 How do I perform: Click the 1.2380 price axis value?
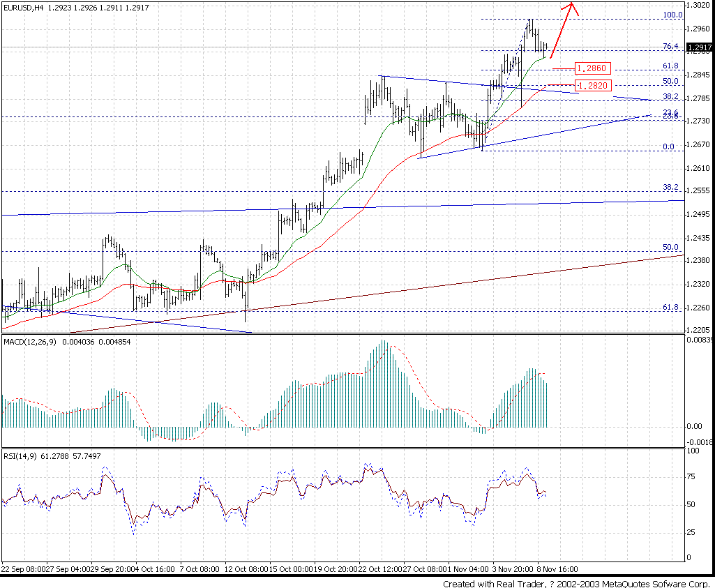pos(699,259)
